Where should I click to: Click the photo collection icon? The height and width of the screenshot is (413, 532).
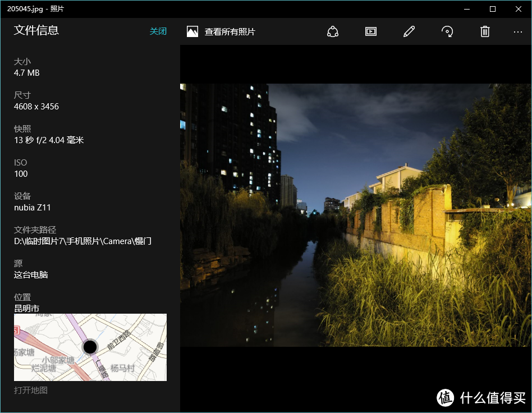[192, 31]
